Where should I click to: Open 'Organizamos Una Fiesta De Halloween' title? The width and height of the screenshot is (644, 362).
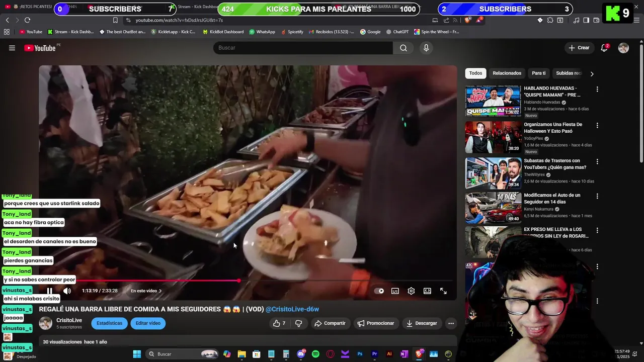(x=553, y=128)
